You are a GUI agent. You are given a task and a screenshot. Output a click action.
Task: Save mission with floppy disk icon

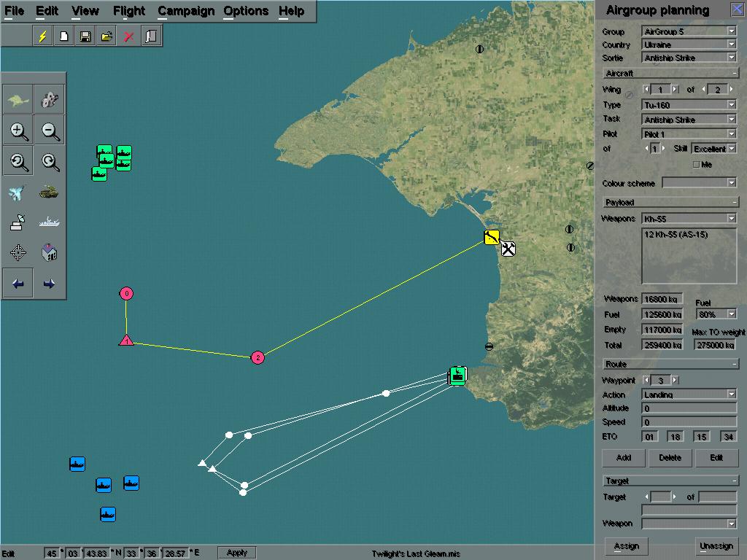(85, 36)
